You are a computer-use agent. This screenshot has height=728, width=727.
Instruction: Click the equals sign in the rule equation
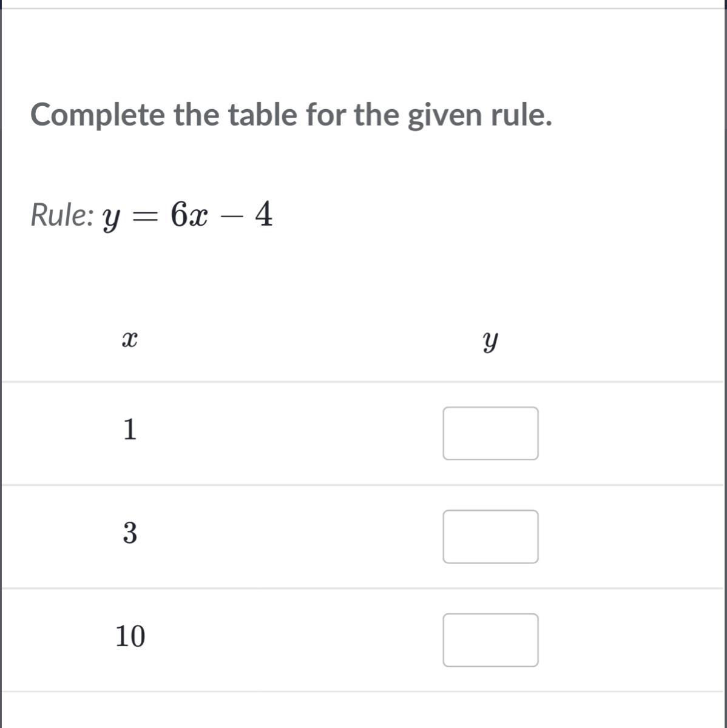[144, 216]
